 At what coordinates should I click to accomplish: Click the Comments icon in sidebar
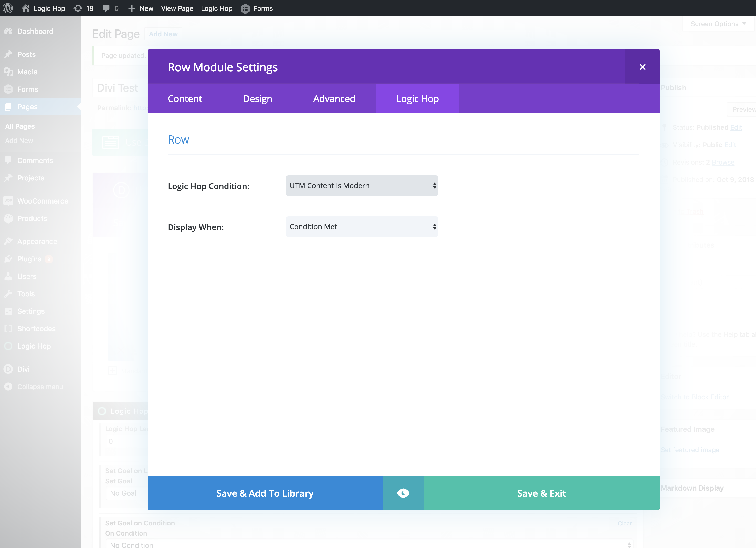8,160
